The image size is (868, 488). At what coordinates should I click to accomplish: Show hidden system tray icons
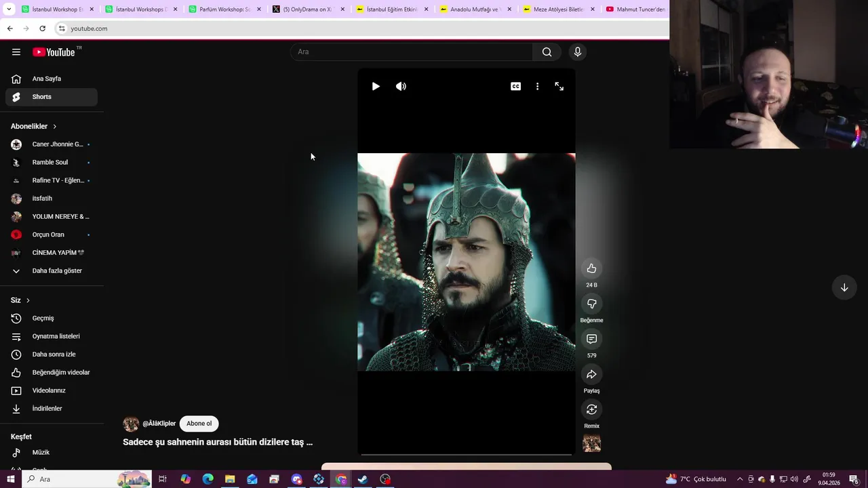[x=740, y=479]
